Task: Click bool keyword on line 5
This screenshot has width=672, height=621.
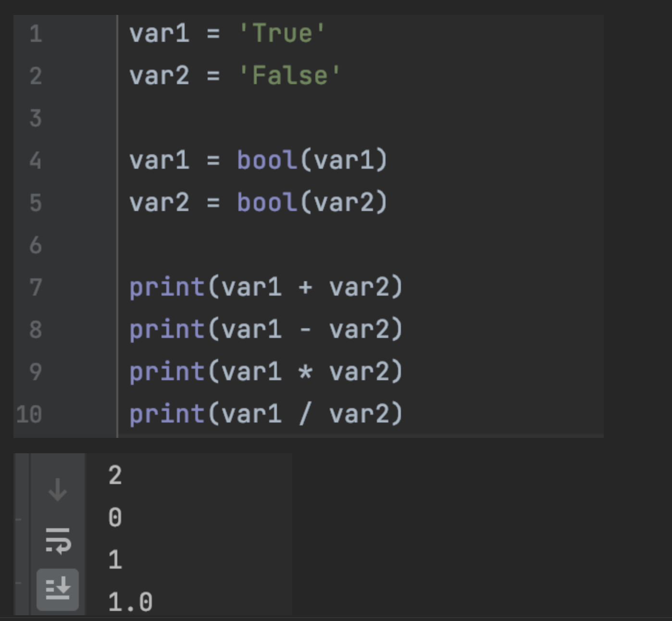Action: click(x=267, y=202)
